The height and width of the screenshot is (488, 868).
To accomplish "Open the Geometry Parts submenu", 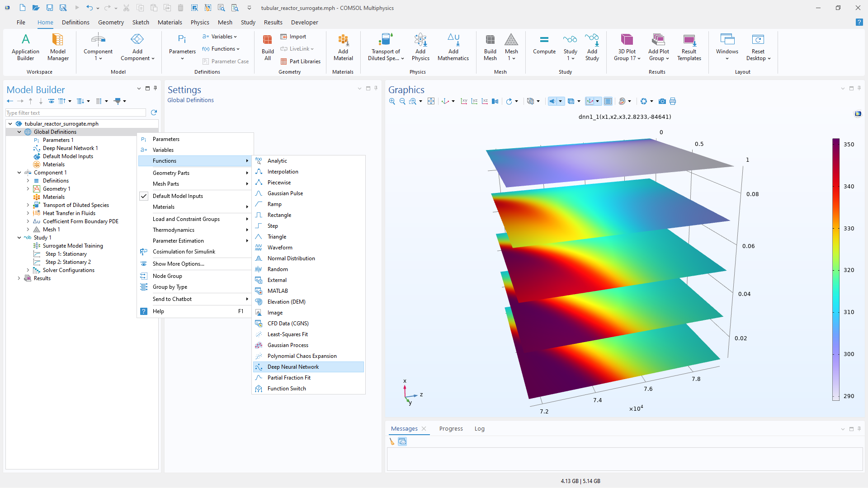I will point(195,173).
